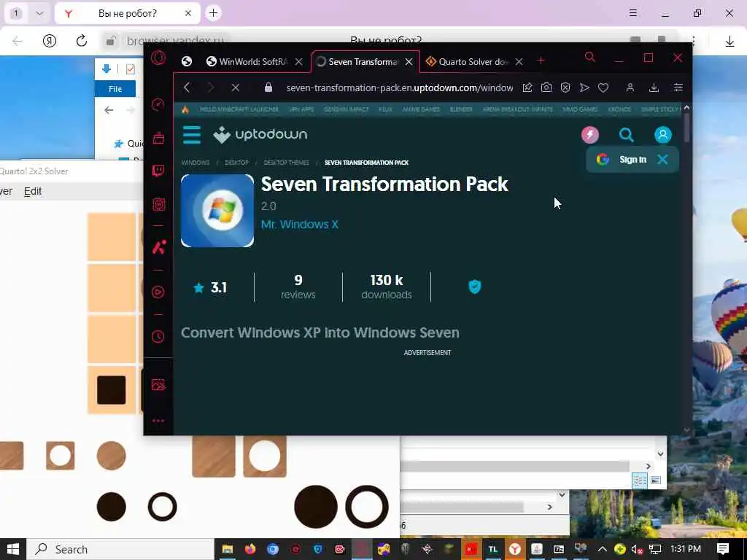Image resolution: width=747 pixels, height=560 pixels.
Task: Open the Opera profile account icon
Action: tap(630, 87)
